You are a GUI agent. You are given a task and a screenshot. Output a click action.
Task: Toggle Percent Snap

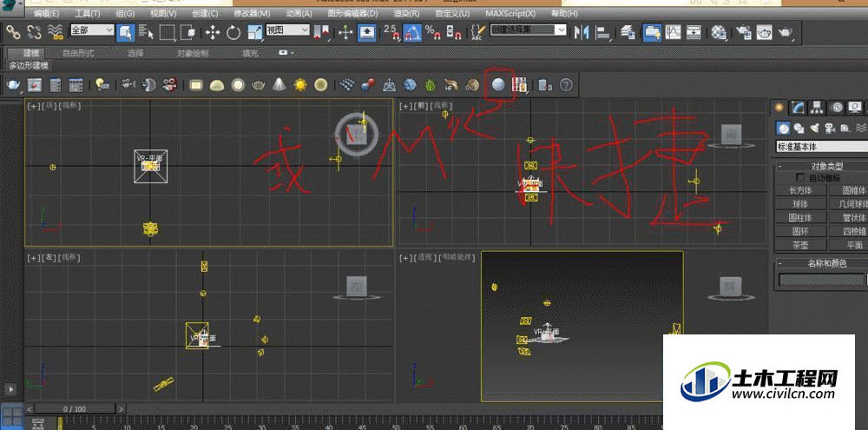coord(432,33)
